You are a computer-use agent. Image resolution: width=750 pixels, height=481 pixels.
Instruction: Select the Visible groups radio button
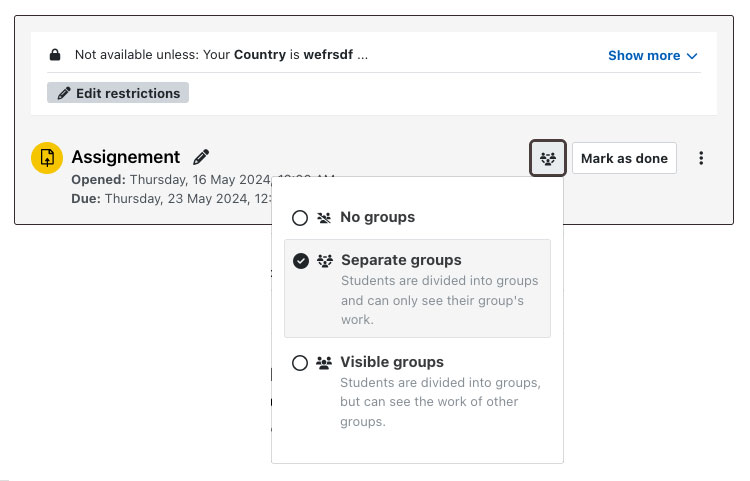[300, 363]
